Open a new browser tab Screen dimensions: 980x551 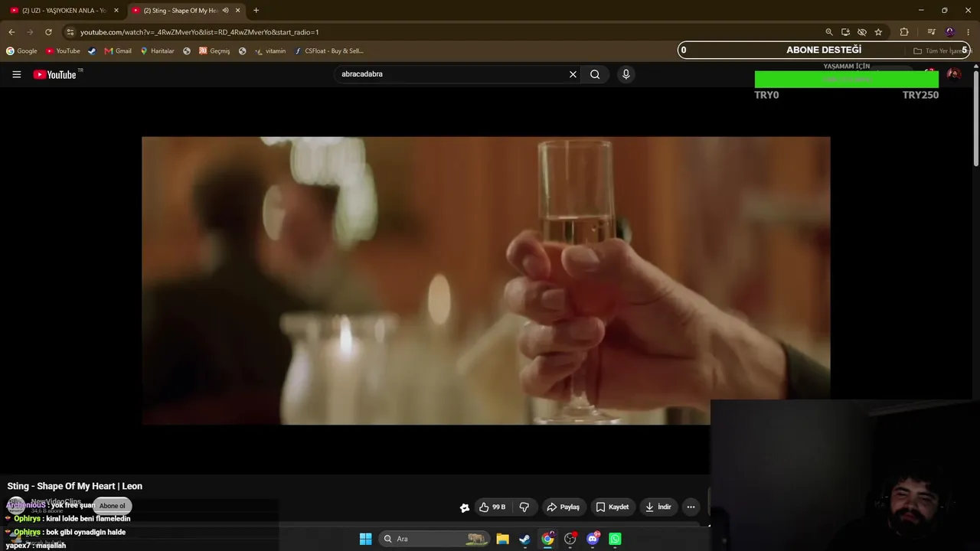(256, 11)
